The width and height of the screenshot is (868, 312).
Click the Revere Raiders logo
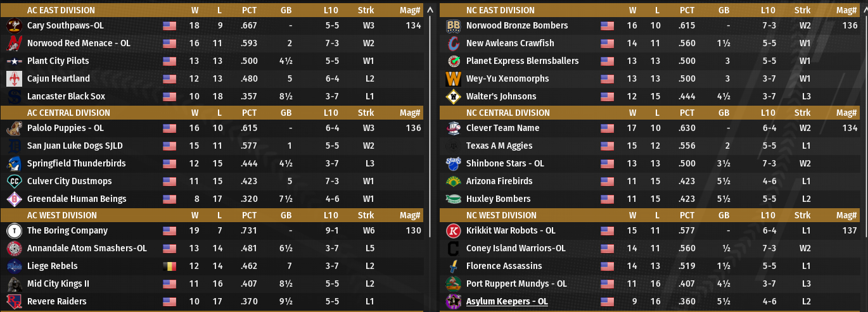14,302
